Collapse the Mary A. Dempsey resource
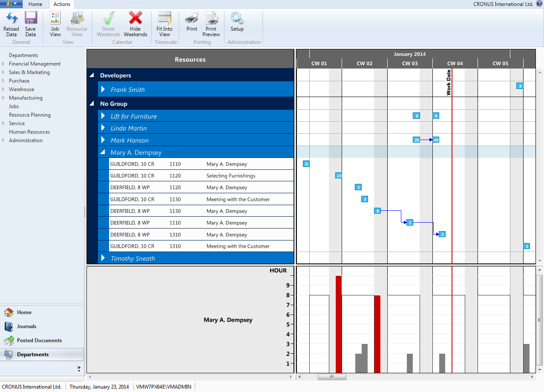This screenshot has height=392, width=544. [102, 152]
